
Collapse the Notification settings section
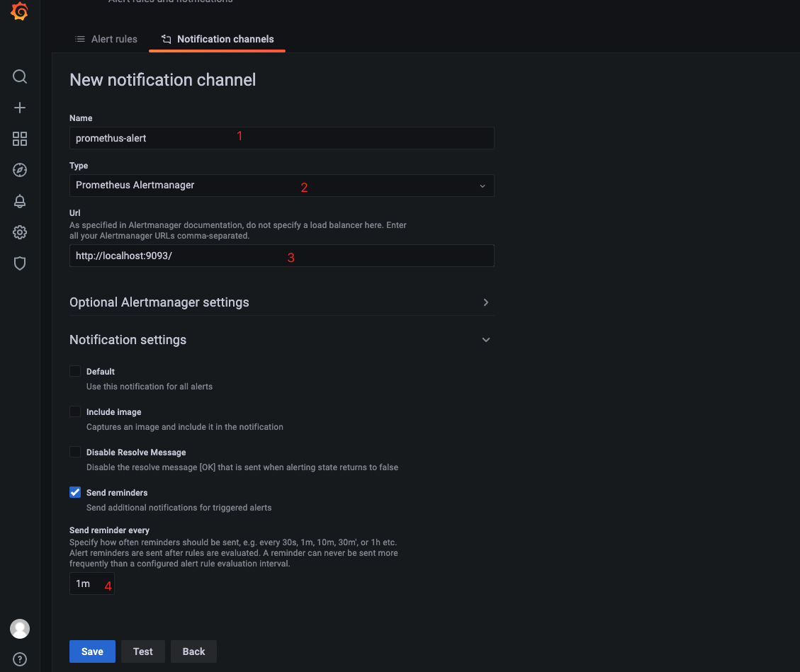point(281,340)
